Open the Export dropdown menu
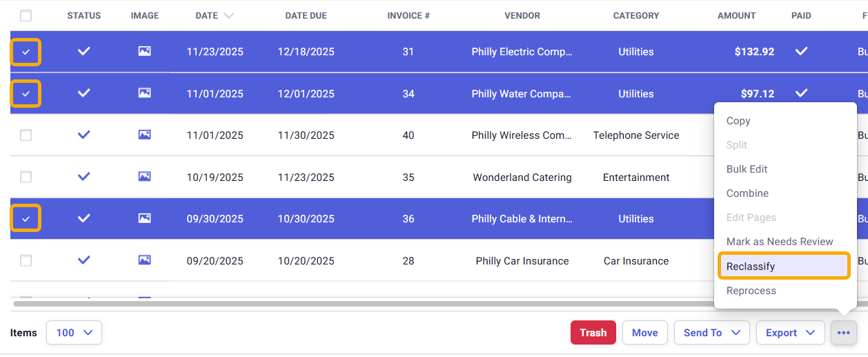 pos(790,333)
